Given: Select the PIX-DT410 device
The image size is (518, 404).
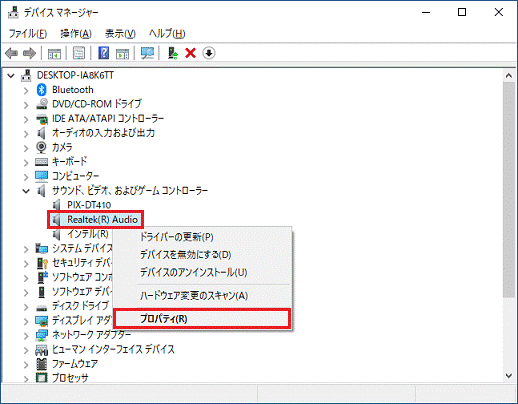Looking at the screenshot, I should (89, 205).
